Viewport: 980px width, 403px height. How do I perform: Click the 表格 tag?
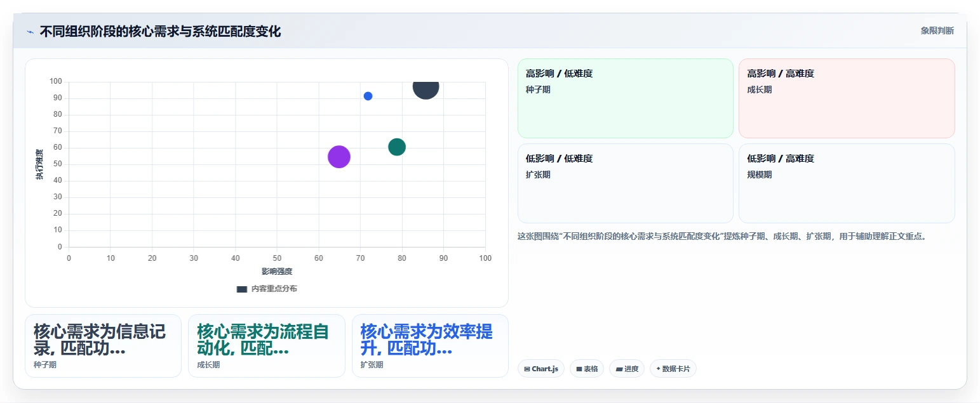587,369
